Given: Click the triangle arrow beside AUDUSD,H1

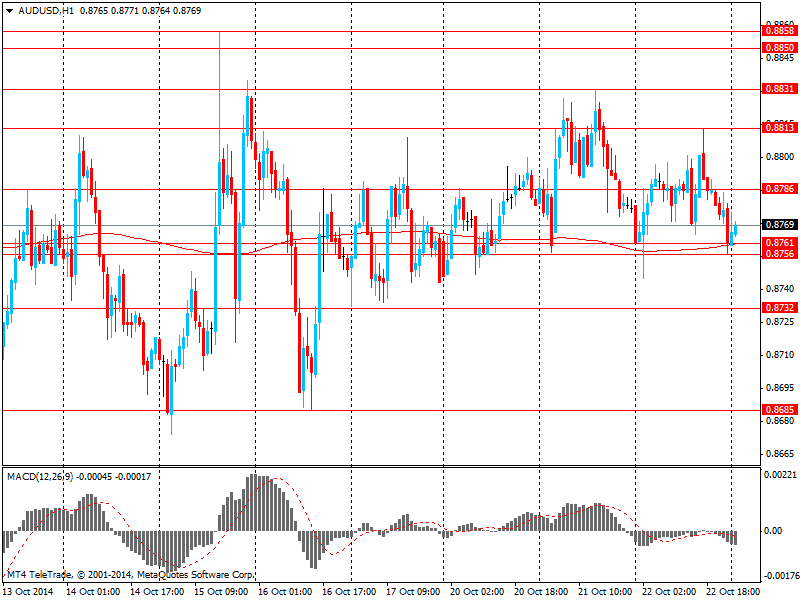Looking at the screenshot, I should coord(9,9).
